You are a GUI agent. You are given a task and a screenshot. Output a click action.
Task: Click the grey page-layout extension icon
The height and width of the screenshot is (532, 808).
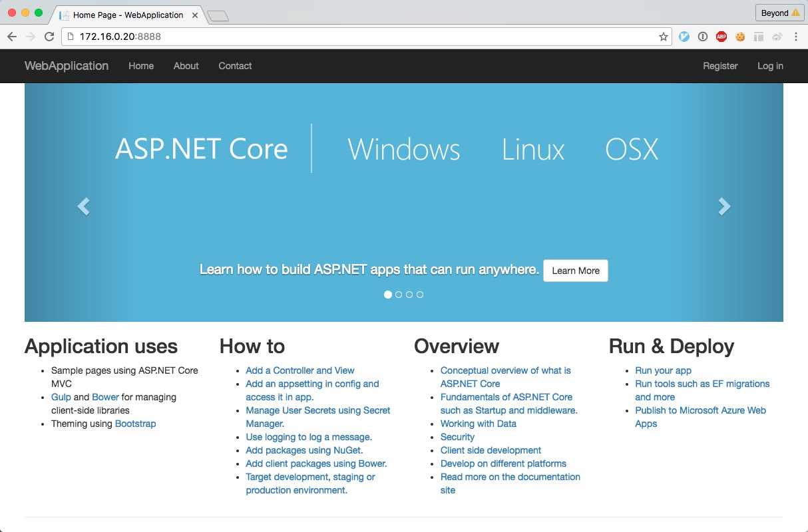tap(759, 37)
